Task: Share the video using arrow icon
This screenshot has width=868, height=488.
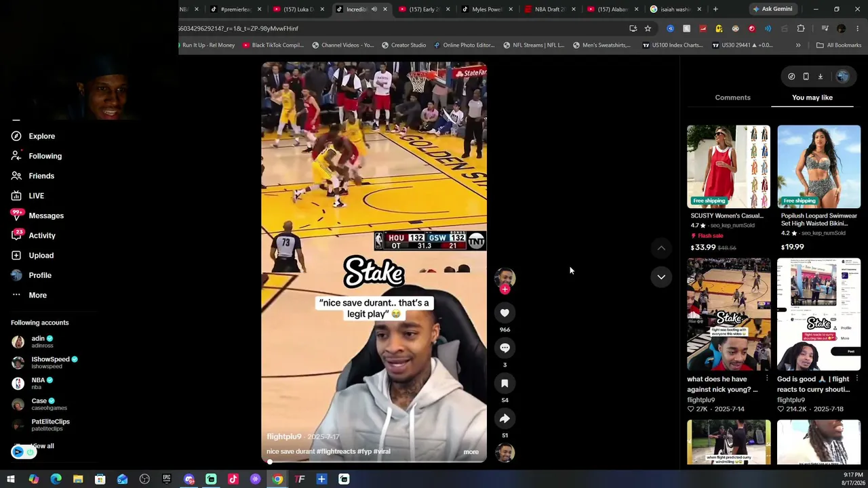Action: (505, 418)
